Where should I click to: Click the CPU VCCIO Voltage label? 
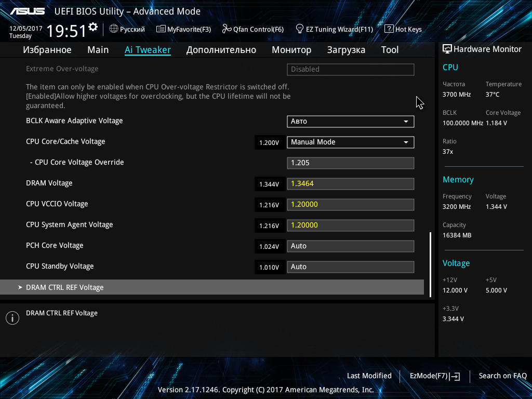click(57, 204)
